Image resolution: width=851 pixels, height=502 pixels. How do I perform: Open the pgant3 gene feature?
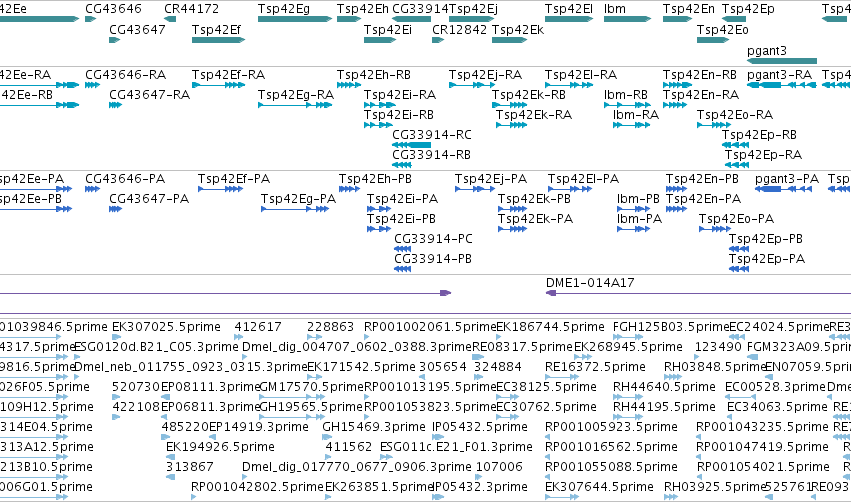(x=782, y=61)
